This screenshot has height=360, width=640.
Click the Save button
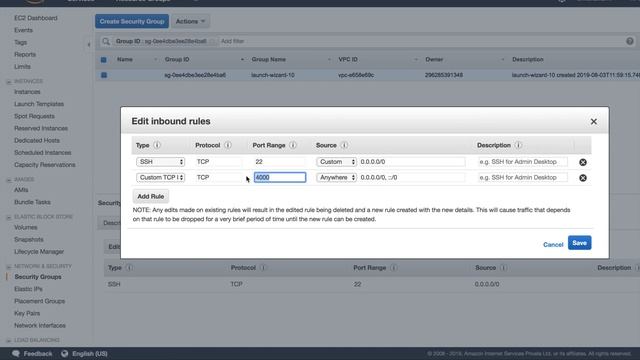click(x=579, y=243)
